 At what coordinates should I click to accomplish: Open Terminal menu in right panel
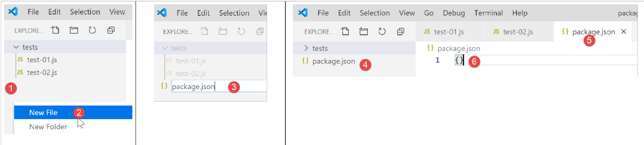point(488,13)
